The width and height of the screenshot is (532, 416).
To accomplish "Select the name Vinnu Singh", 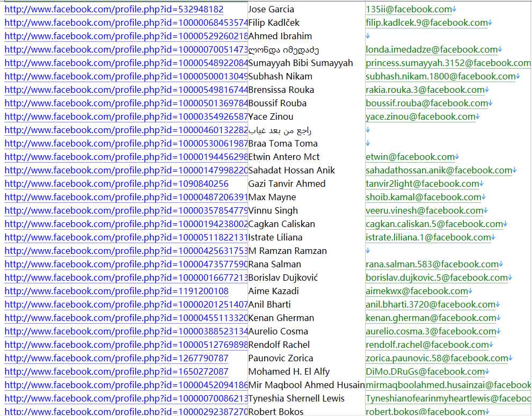I will (273, 211).
